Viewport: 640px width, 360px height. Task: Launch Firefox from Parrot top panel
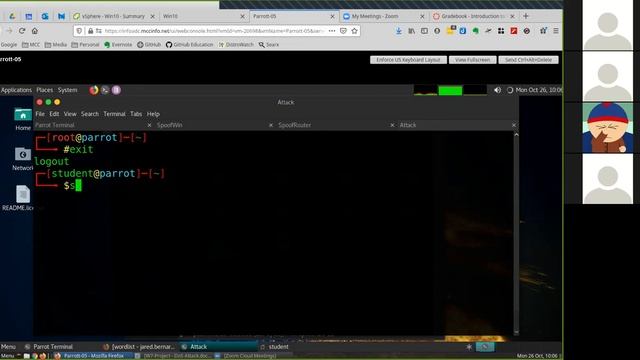tap(94, 90)
